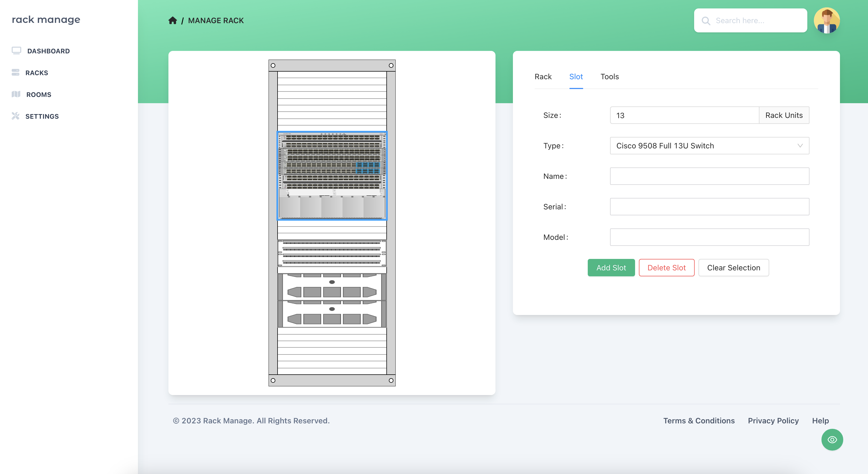Viewport: 868px width, 474px height.
Task: Click the Rack Units addon label
Action: coord(784,115)
